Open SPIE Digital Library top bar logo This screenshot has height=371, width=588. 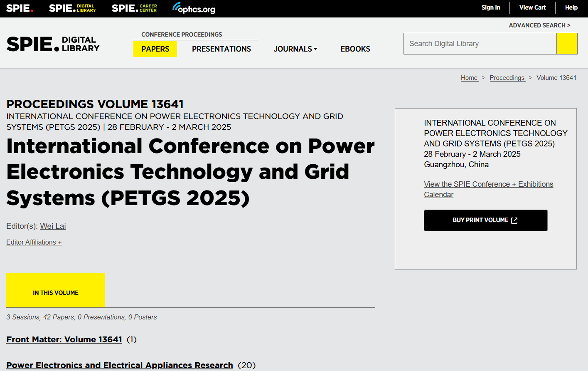coord(72,8)
